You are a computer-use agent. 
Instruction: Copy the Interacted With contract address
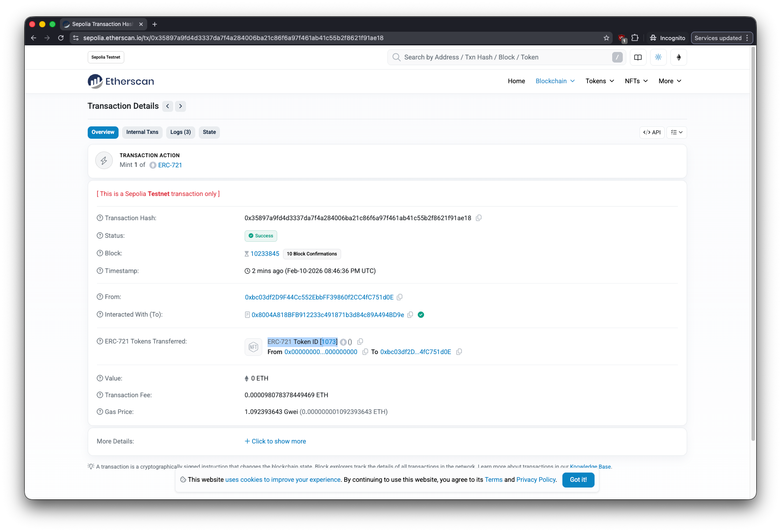pyautogui.click(x=410, y=315)
